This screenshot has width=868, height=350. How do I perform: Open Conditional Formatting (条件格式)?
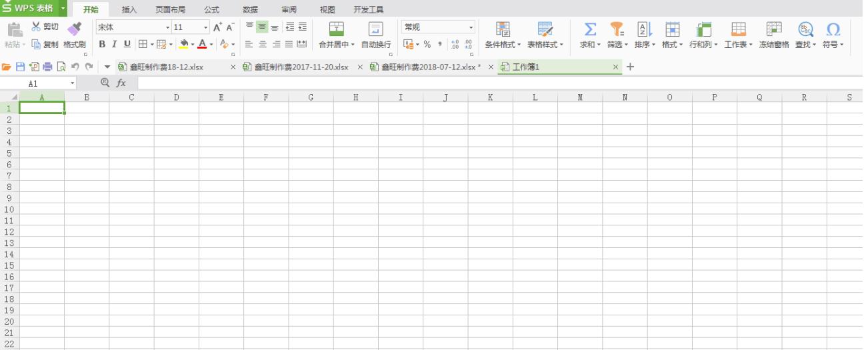(x=503, y=35)
